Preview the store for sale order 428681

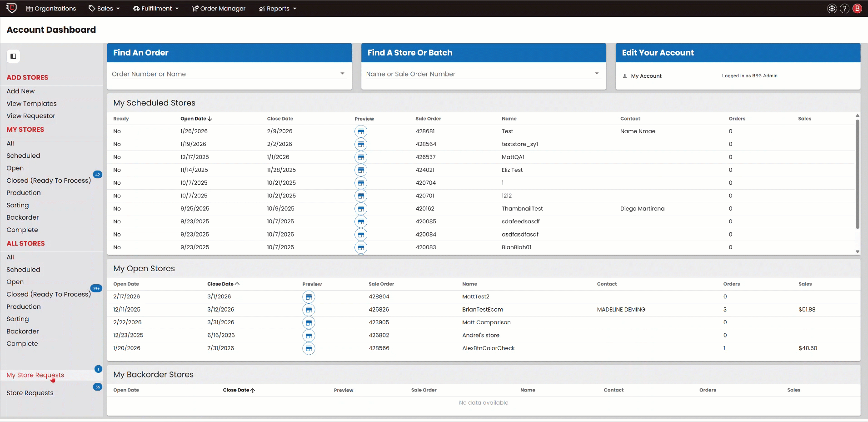(361, 131)
